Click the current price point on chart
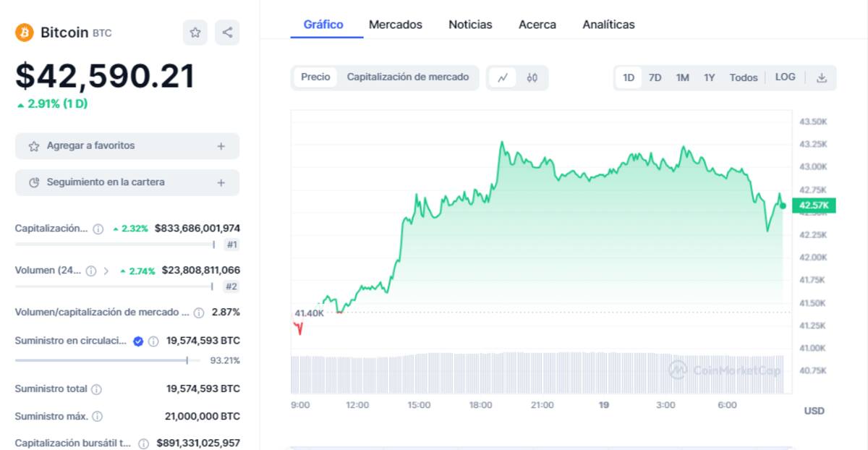 point(783,205)
